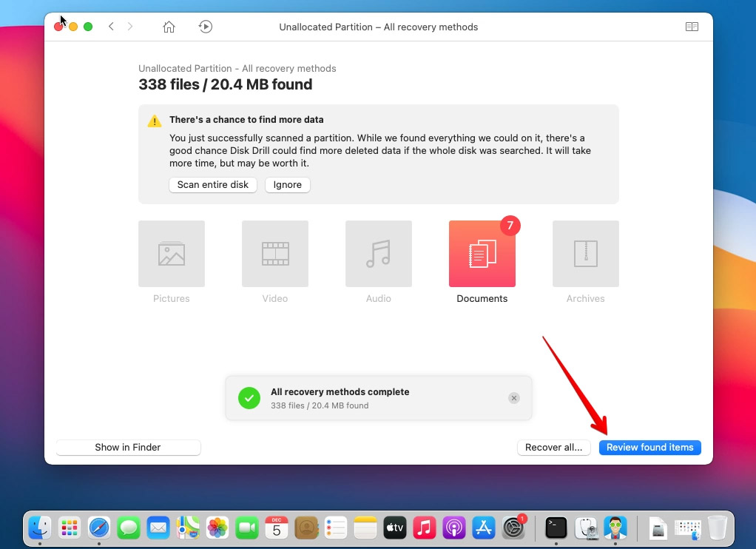Image resolution: width=756 pixels, height=549 pixels.
Task: Return to the Disk Drill home screen
Action: (169, 27)
